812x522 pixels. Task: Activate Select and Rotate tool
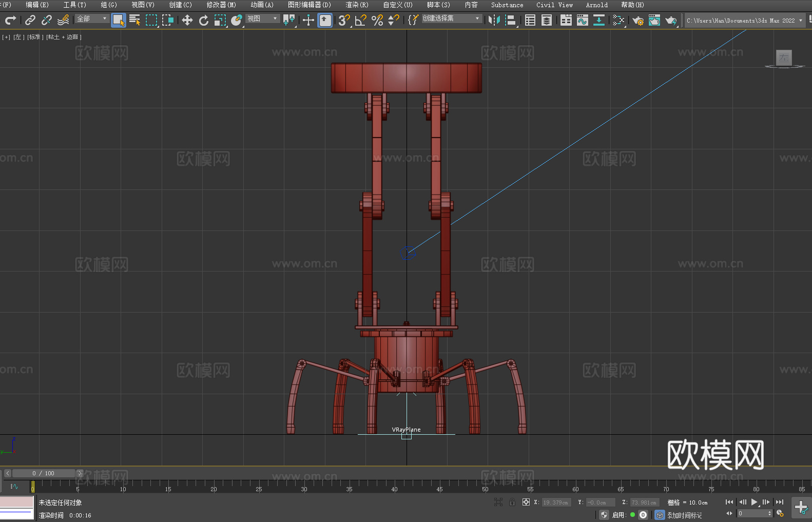[204, 20]
